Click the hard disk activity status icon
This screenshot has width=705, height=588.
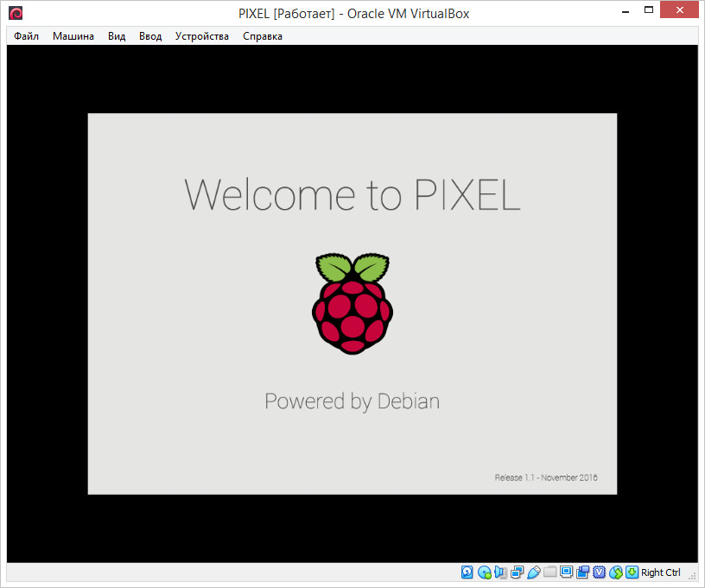click(467, 572)
